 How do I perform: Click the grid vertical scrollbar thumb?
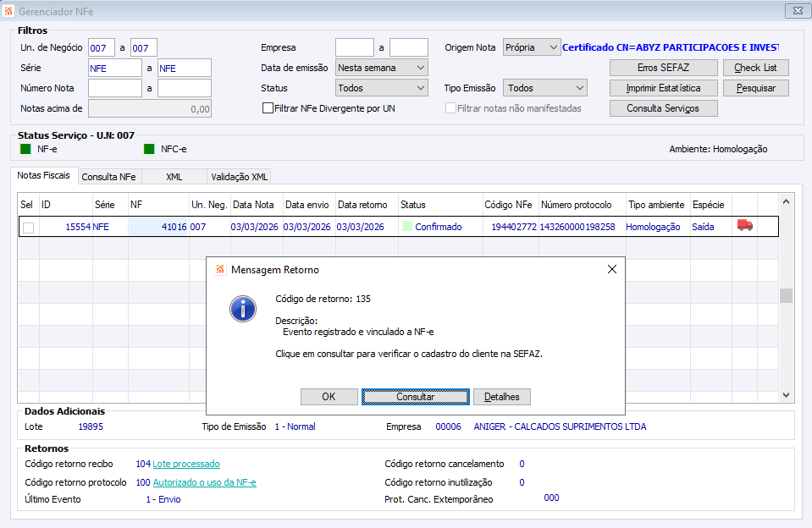pos(786,295)
